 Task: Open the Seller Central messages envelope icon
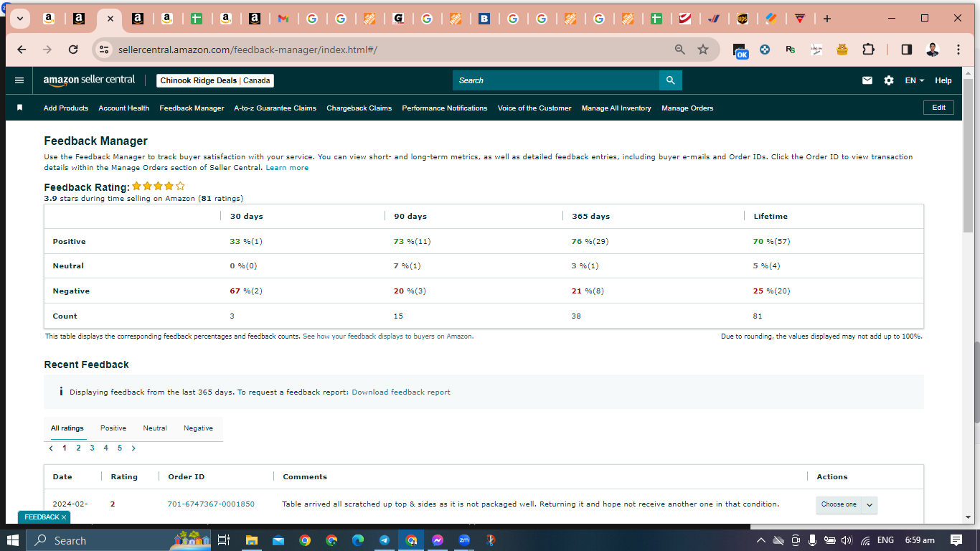pos(867,80)
